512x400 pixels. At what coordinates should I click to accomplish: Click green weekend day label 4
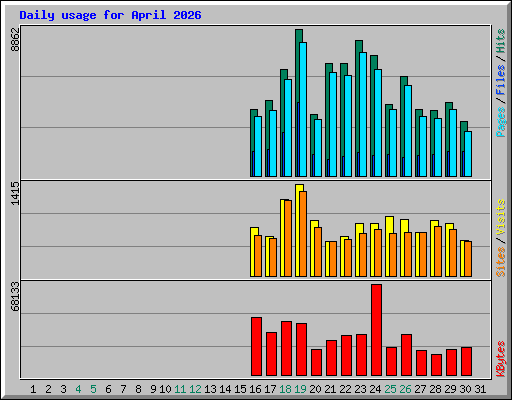point(78,389)
